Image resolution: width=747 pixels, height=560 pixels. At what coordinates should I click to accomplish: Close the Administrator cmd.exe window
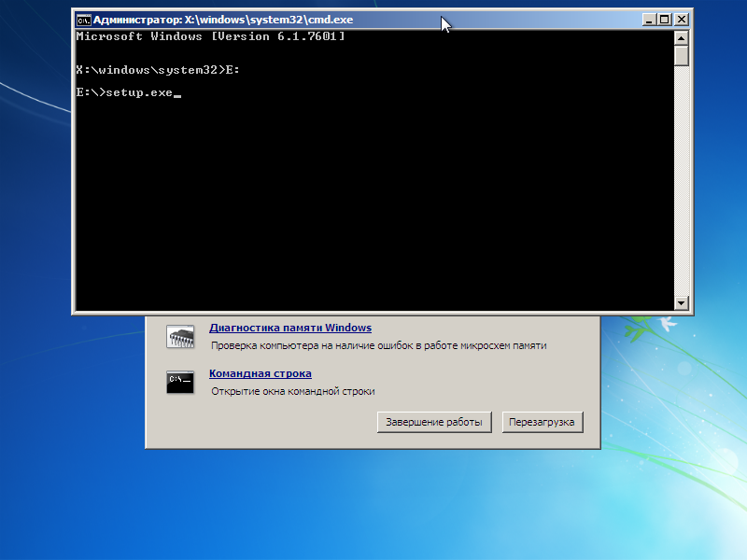coord(683,19)
